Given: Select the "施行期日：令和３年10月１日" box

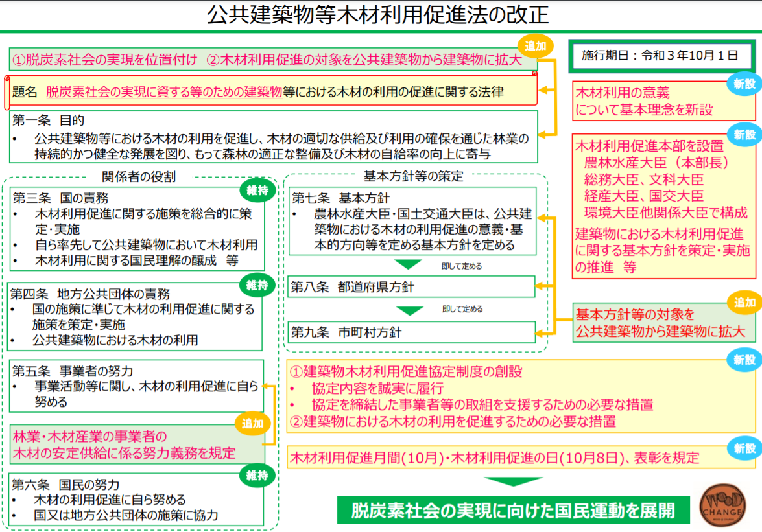Looking at the screenshot, I should pos(661,56).
